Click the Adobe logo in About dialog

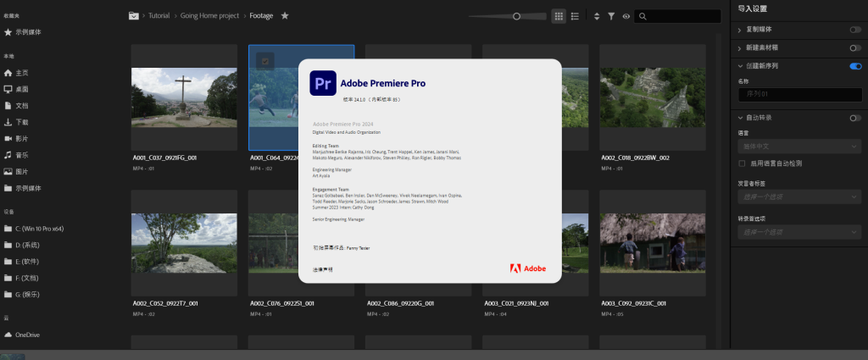point(528,269)
